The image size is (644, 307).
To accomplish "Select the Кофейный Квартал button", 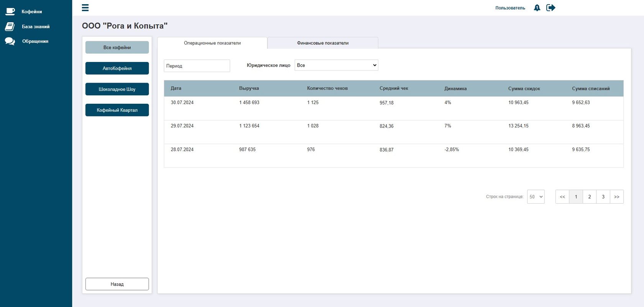I will pyautogui.click(x=117, y=110).
